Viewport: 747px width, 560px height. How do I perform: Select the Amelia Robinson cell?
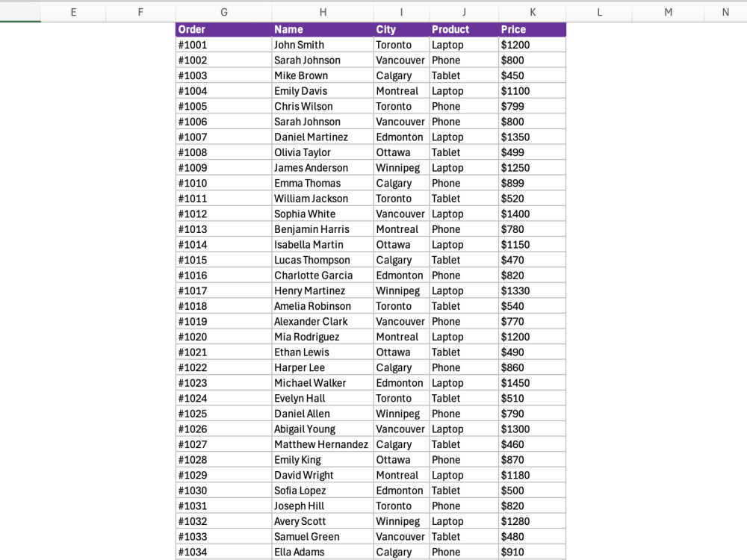(x=323, y=305)
